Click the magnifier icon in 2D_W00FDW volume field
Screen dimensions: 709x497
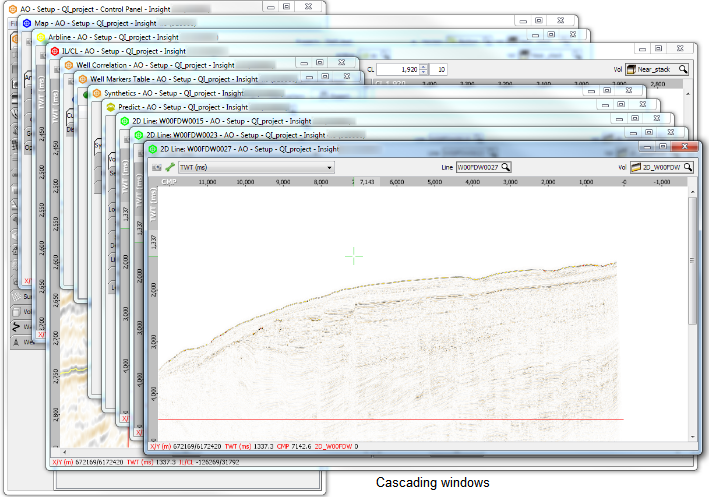pyautogui.click(x=688, y=167)
